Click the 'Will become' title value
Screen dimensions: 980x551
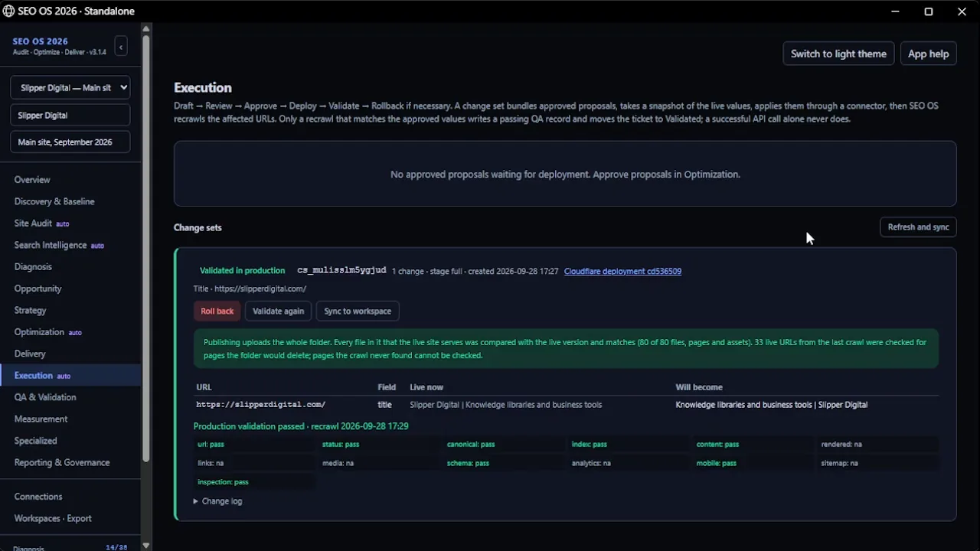771,405
